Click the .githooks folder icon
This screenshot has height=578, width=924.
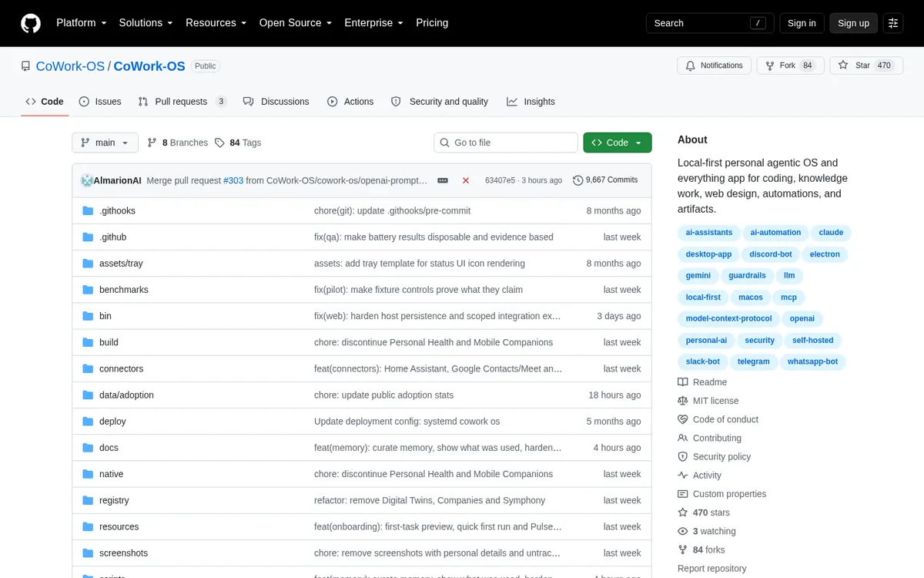click(87, 210)
